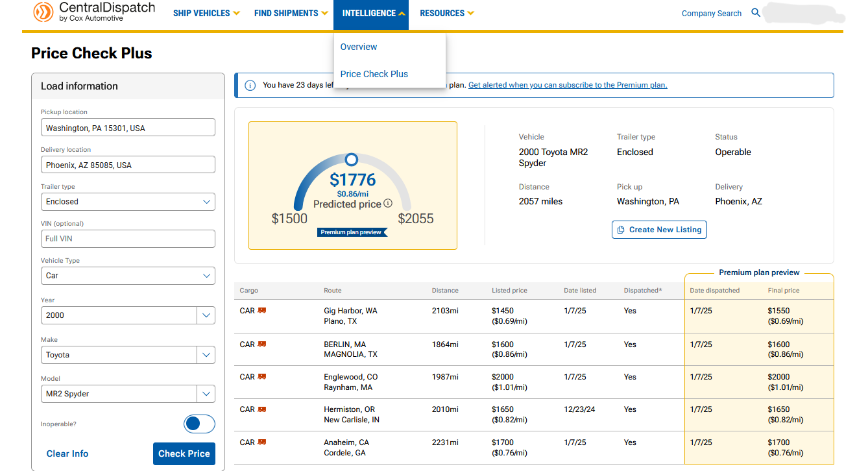Click the Clear Info link
This screenshot has height=471, width=868.
(x=67, y=453)
